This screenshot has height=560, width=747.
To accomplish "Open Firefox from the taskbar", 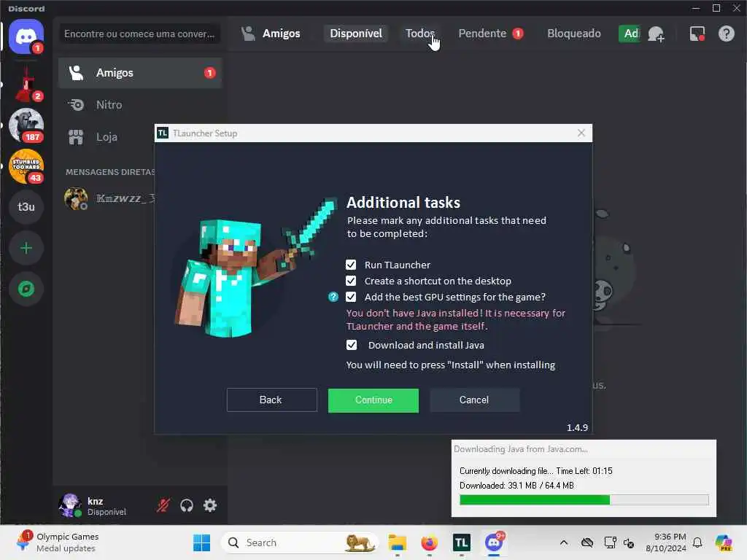I will click(x=429, y=542).
